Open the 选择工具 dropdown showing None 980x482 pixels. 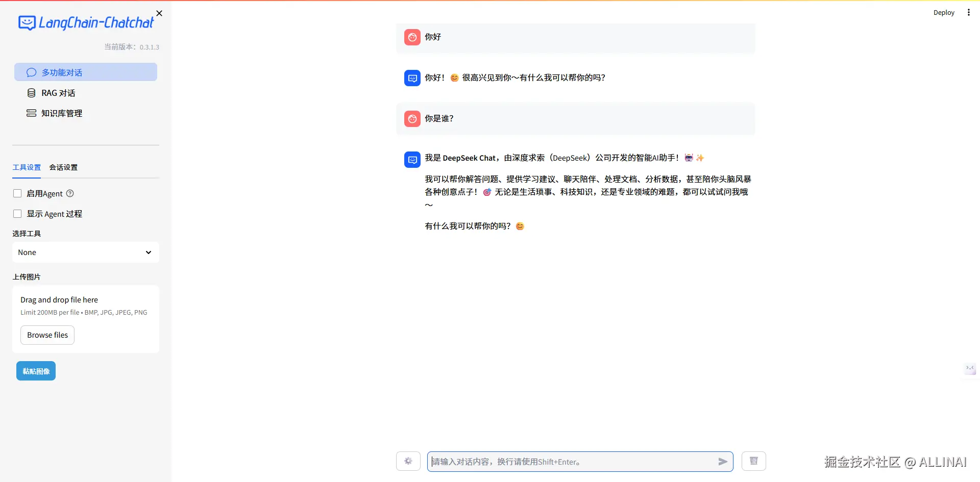86,252
